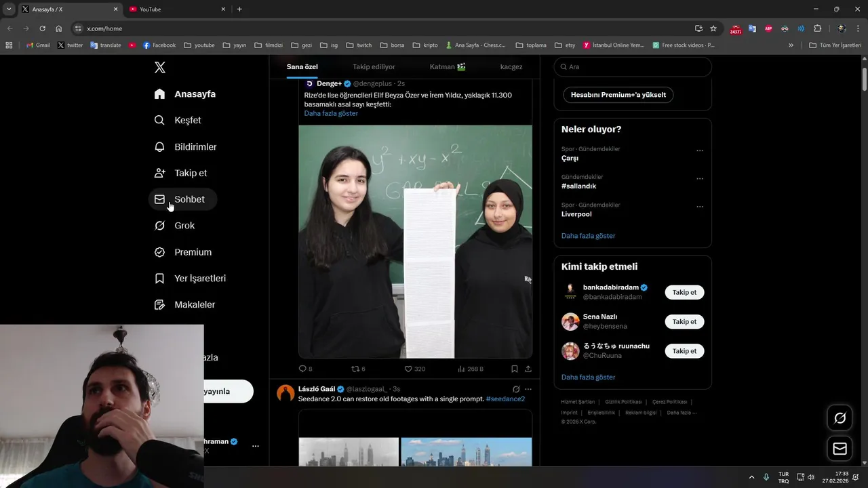
Task: Click Hesabını Premium+'a yükselt button
Action: click(x=618, y=95)
